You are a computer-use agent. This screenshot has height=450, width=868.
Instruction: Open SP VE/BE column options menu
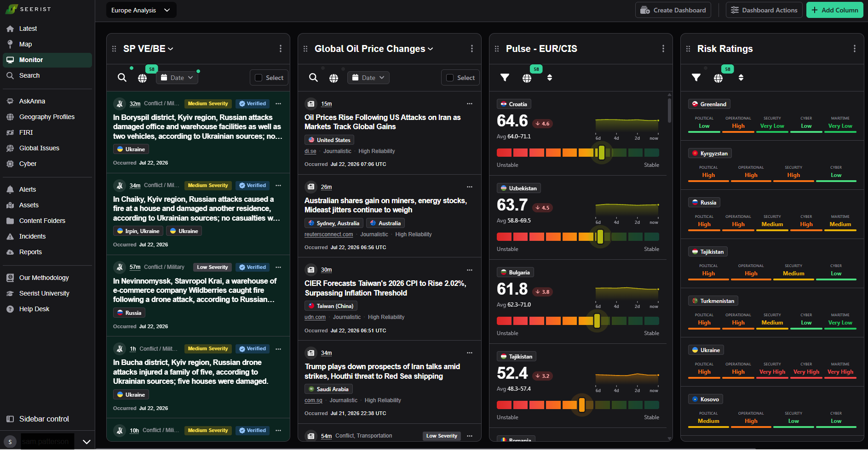tap(281, 49)
